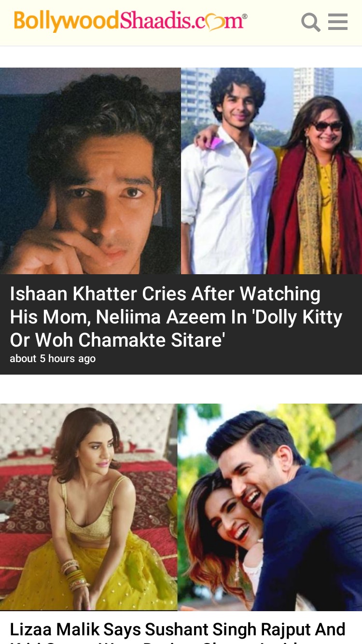Image resolution: width=362 pixels, height=644 pixels.
Task: Tap 'Dolly Kitty Or Woh Chamakte Sitare' text
Action: pyautogui.click(x=176, y=329)
